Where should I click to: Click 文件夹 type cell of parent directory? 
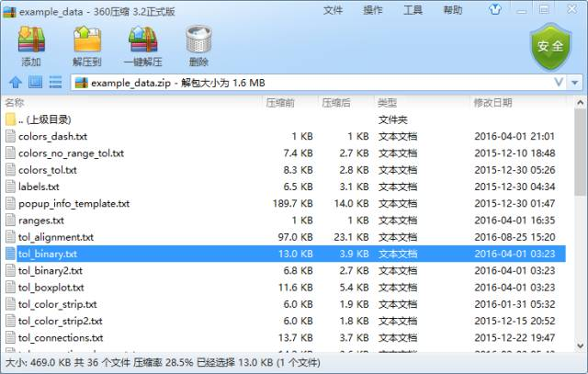tap(392, 119)
